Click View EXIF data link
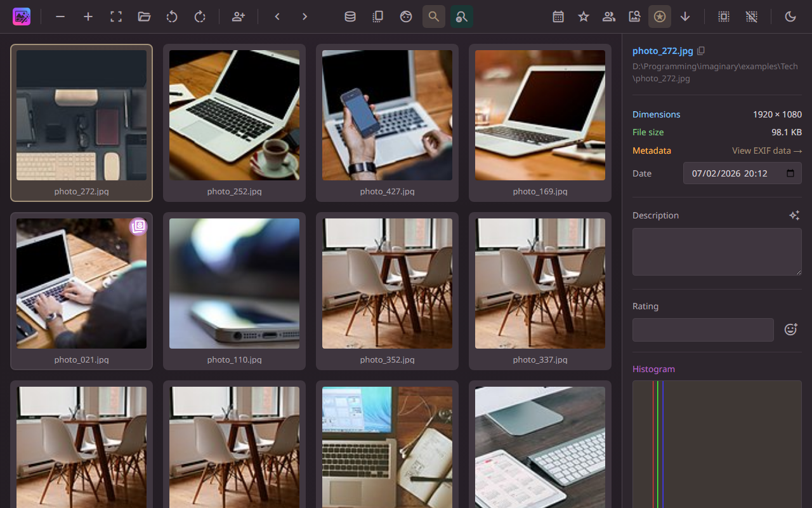 click(x=767, y=150)
